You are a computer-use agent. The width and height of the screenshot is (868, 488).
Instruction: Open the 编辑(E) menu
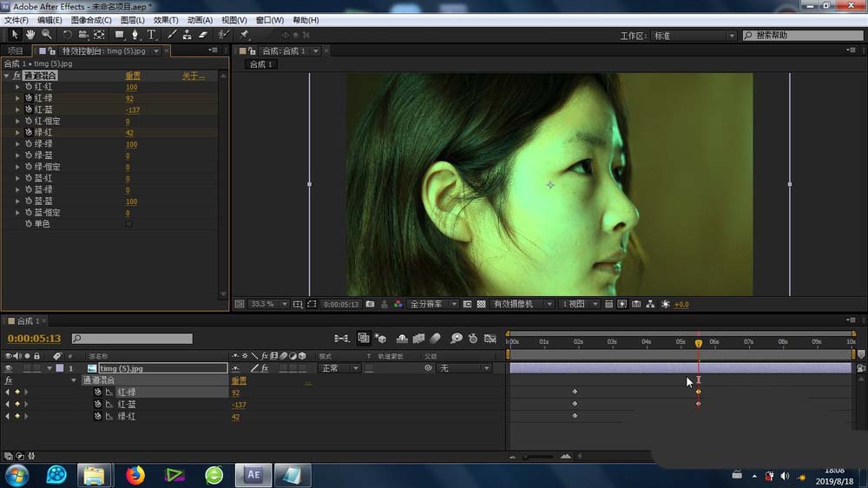[x=49, y=20]
